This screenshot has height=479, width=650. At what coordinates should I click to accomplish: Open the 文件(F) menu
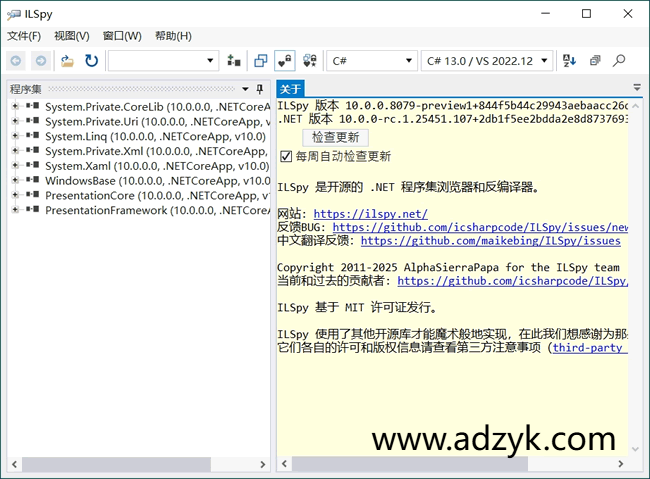pos(24,36)
